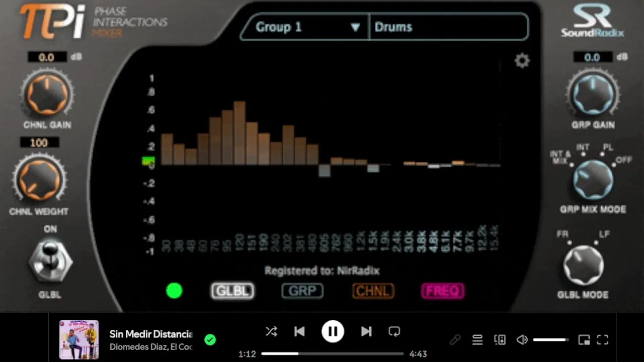Viewport: 644px width, 362px height.
Task: Enter full screen mode in player
Action: point(603,340)
